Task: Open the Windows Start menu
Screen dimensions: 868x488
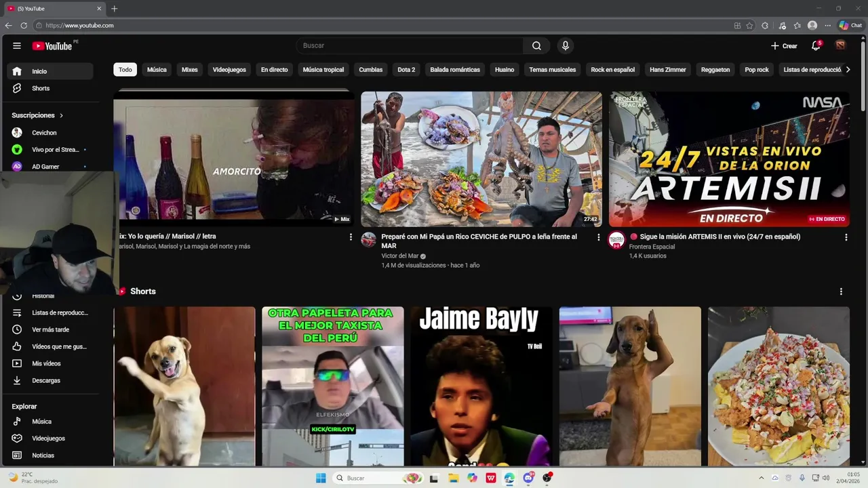Action: pos(321,478)
